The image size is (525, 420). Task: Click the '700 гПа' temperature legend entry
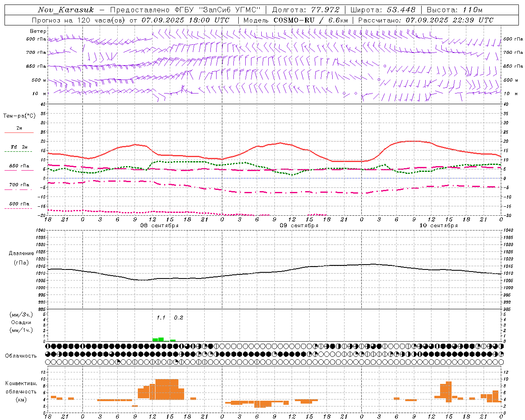click(19, 185)
